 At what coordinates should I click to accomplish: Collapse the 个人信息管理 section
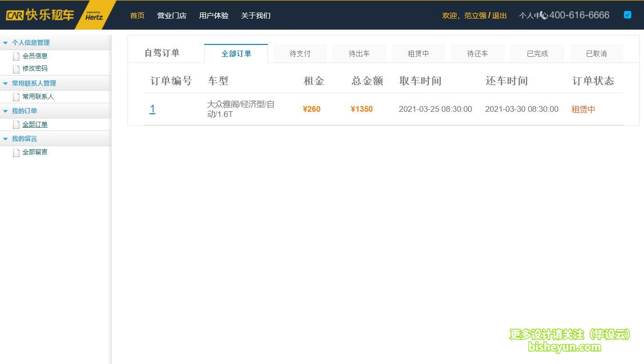(5, 43)
